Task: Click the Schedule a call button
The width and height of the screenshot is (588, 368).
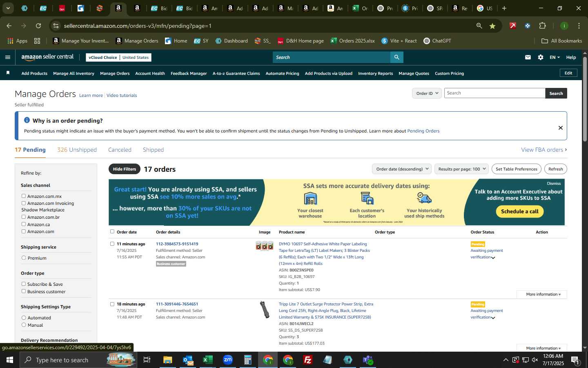Action: [x=520, y=211]
